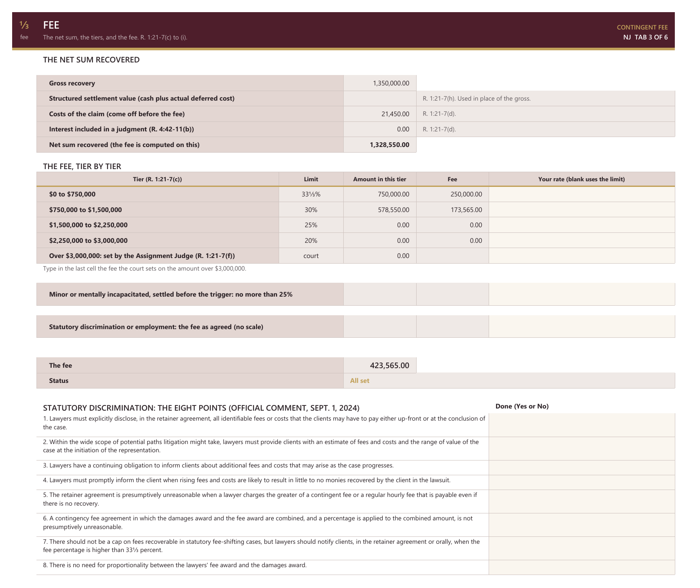Click the Statutory discrimination or employment rate input cell
Screen dimensions: 700x588
click(582, 327)
